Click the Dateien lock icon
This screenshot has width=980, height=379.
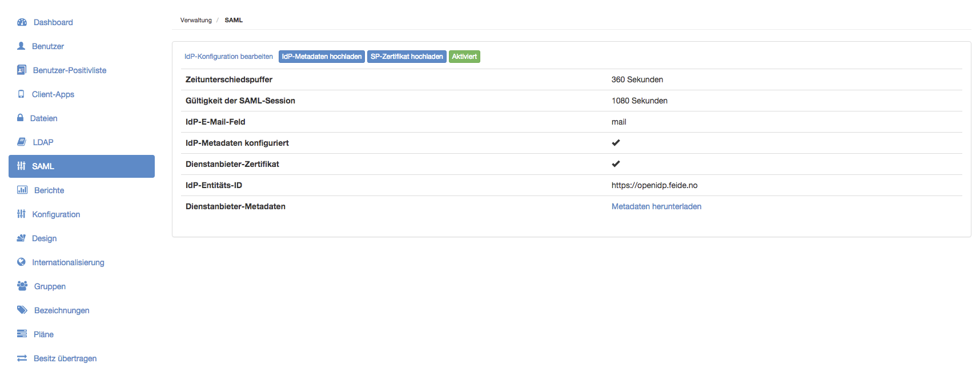click(x=21, y=118)
